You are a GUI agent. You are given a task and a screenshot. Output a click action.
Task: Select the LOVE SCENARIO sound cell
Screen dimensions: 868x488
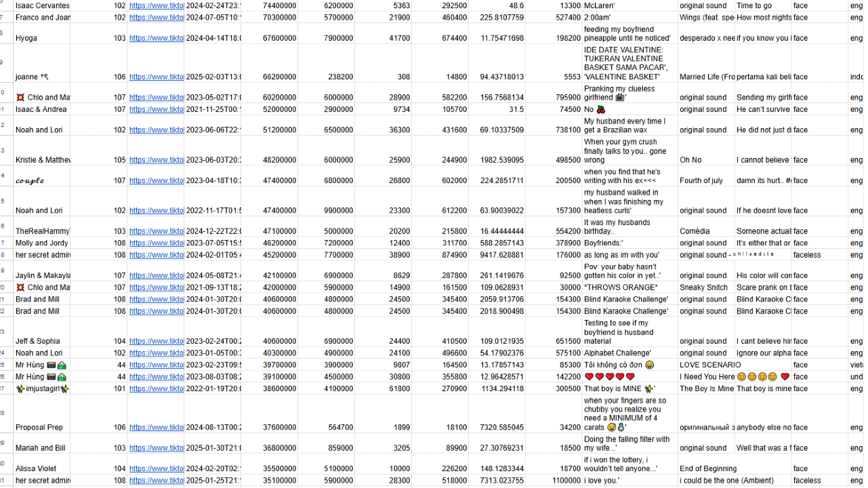707,365
